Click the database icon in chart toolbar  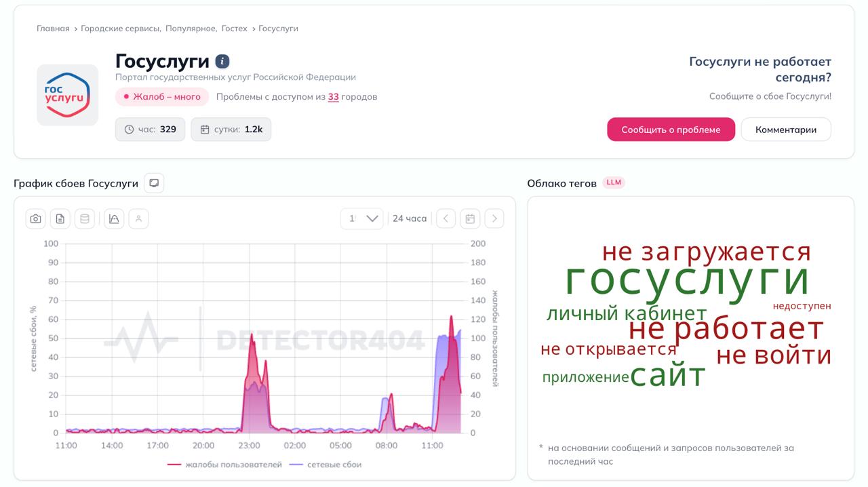[85, 218]
